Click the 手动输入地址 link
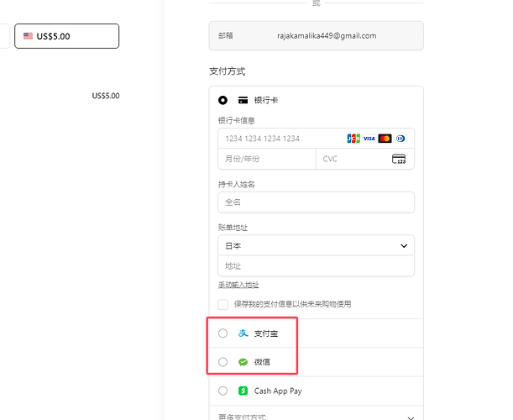 [x=238, y=285]
